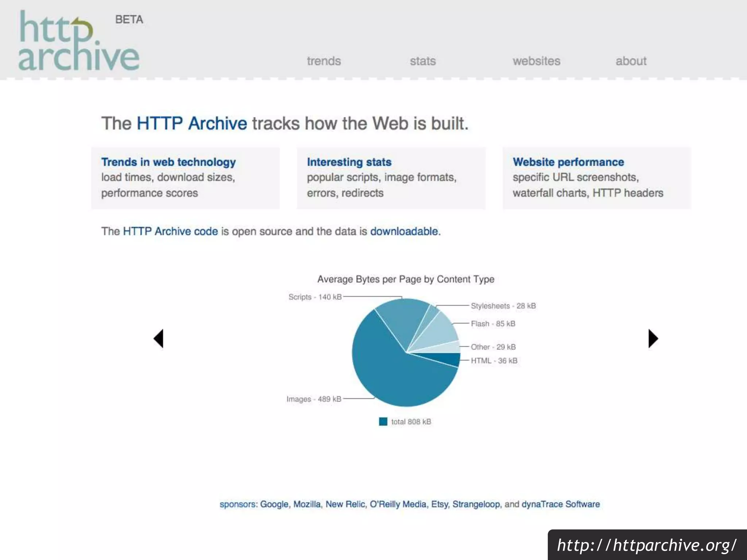
Task: Visit Mozilla sponsor link
Action: pyautogui.click(x=307, y=504)
